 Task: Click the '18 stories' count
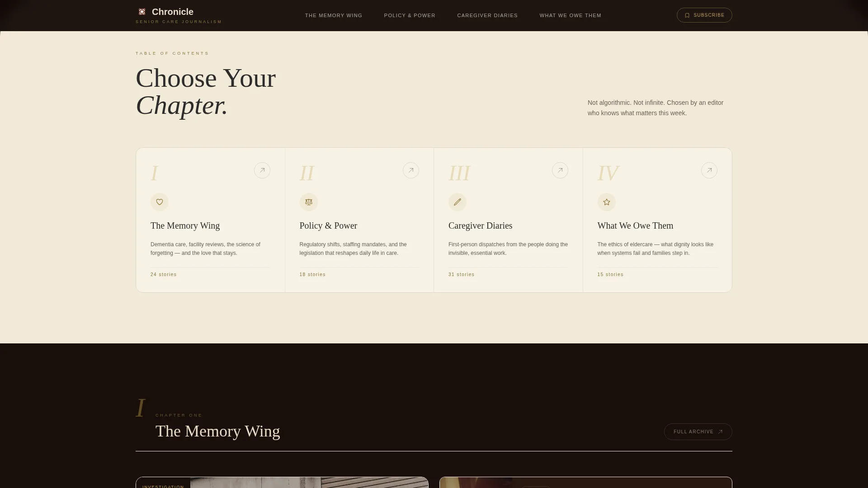click(312, 274)
